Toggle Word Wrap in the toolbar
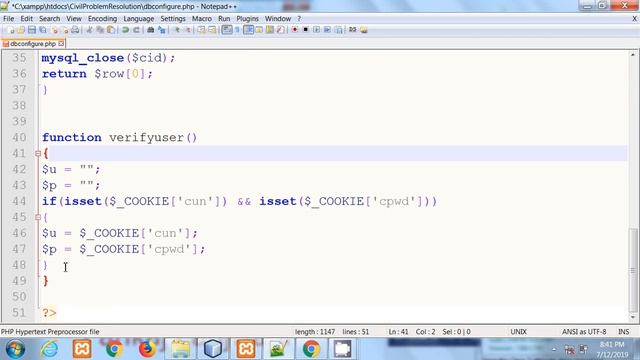640x360 pixels. (227, 30)
